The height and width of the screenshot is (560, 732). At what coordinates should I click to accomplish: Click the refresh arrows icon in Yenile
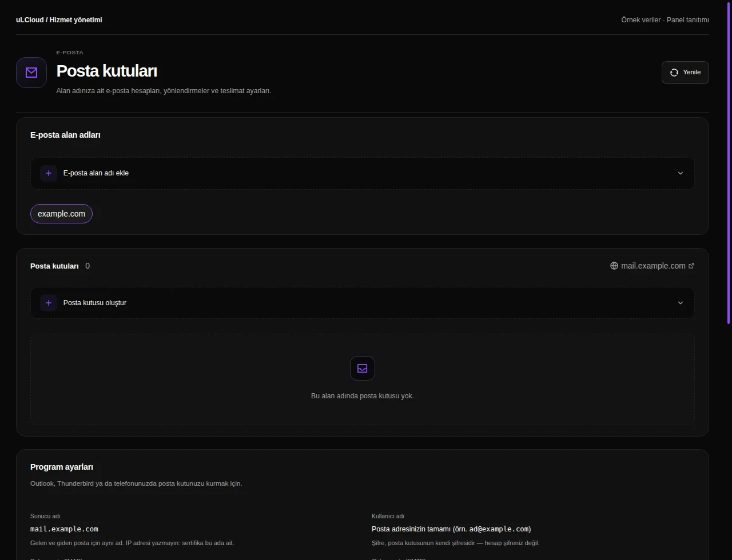click(x=674, y=73)
